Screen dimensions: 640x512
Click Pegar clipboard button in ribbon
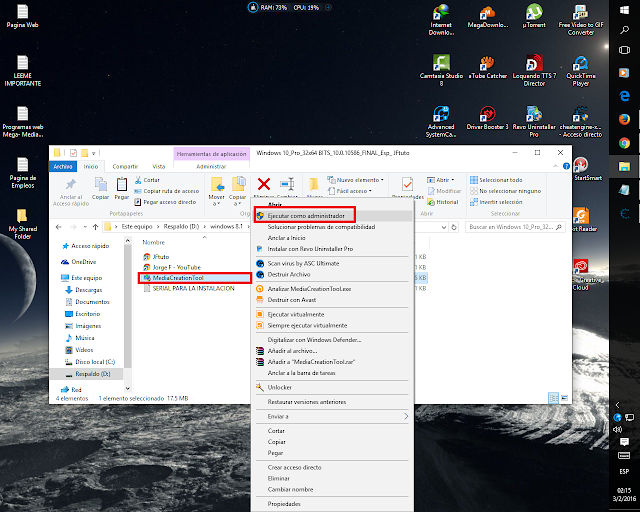pyautogui.click(x=122, y=189)
